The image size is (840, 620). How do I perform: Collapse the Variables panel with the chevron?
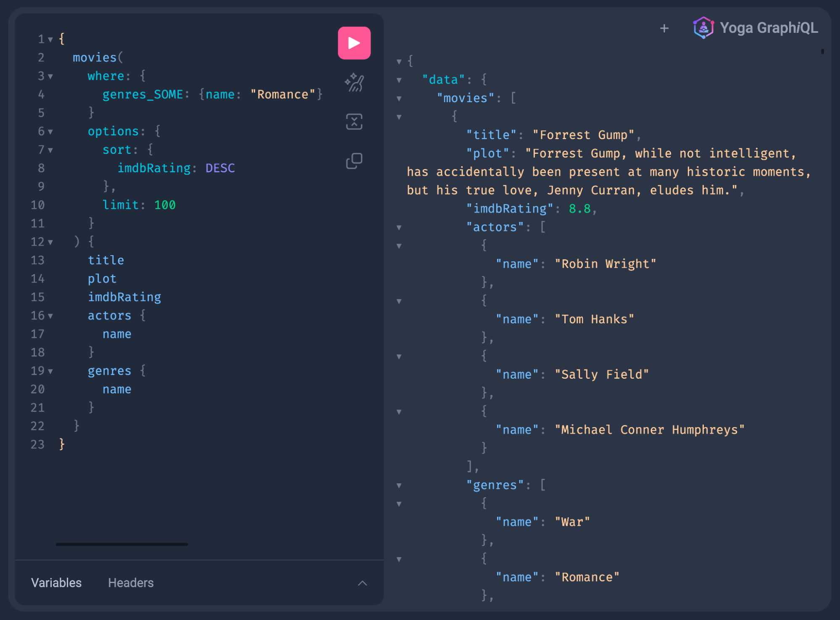coord(362,583)
